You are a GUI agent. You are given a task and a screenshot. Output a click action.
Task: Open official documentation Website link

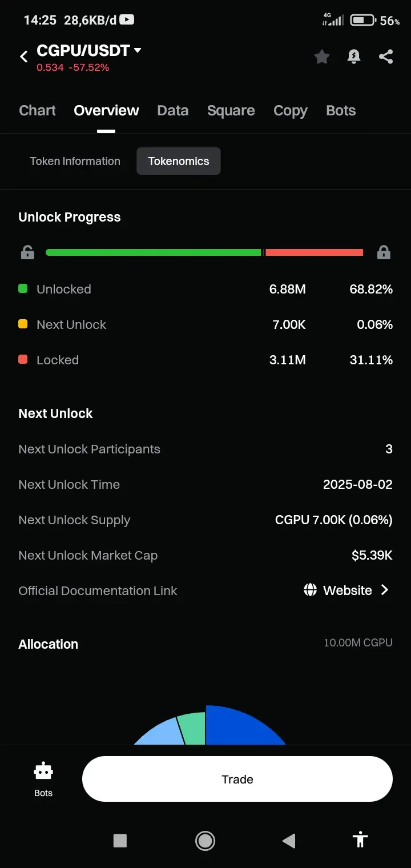click(x=348, y=590)
